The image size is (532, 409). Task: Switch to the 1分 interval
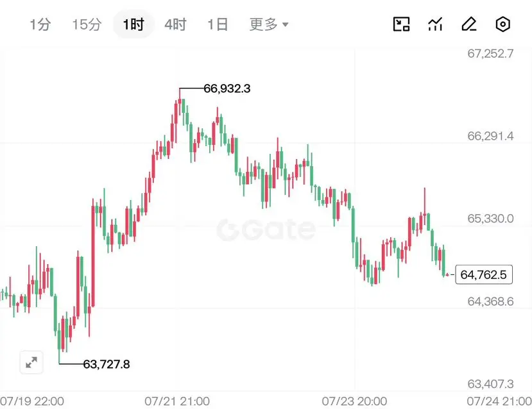[40, 24]
